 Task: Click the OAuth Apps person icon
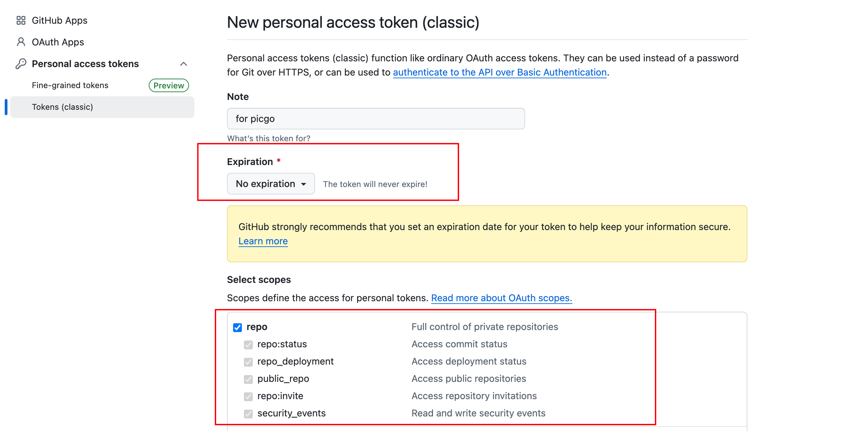(x=21, y=42)
